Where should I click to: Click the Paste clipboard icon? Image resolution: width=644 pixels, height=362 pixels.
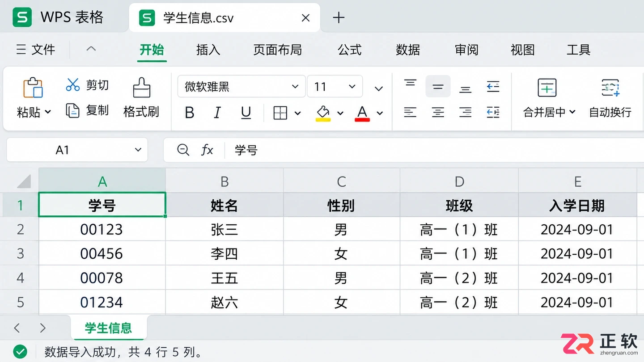[x=33, y=88]
